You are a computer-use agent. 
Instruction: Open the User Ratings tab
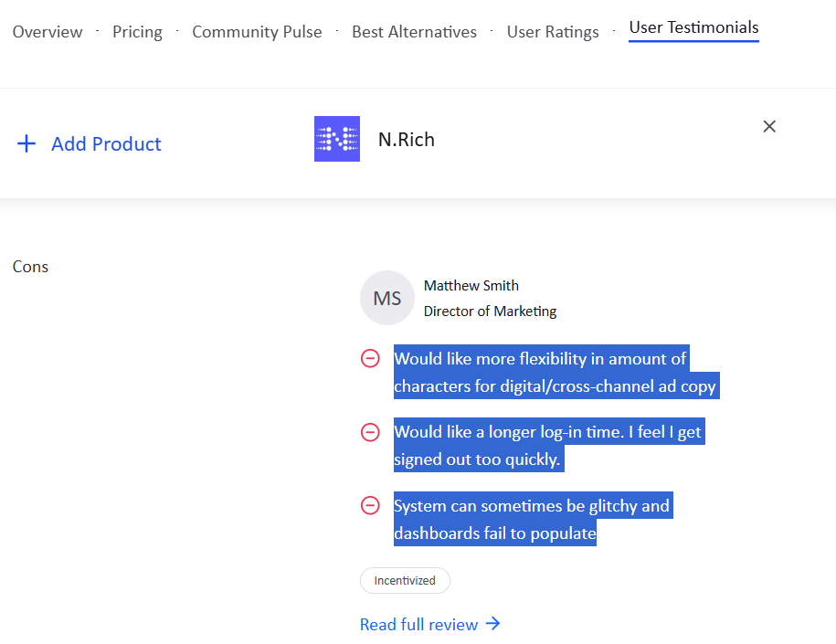click(x=553, y=32)
